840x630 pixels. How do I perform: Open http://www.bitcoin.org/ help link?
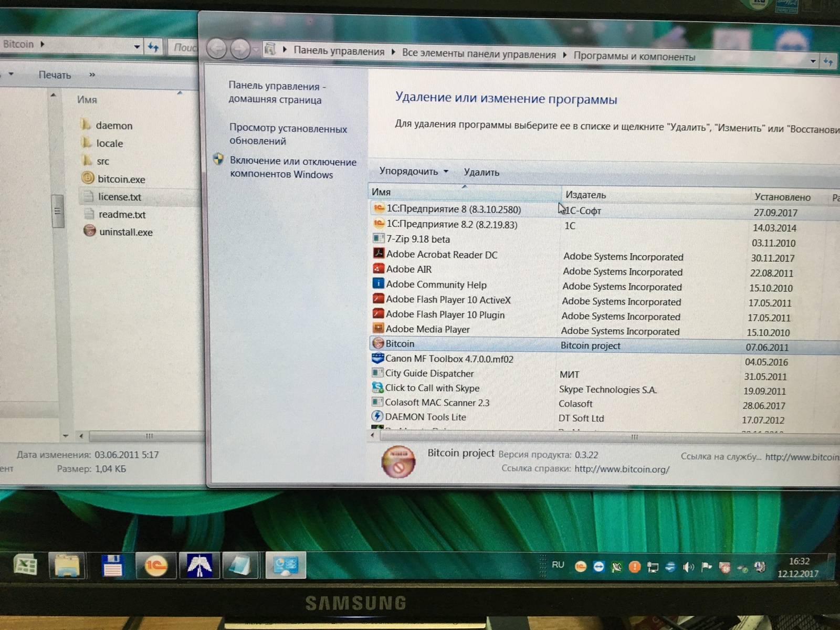tap(622, 469)
